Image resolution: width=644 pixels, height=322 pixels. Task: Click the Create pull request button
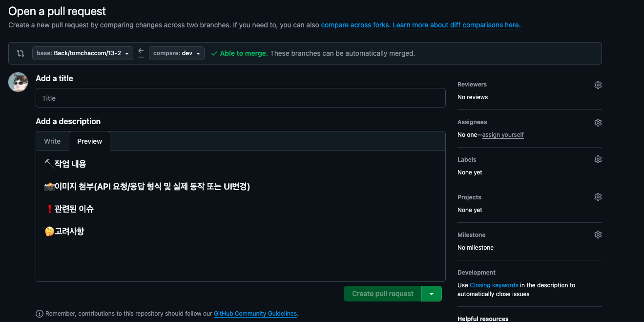[383, 294]
